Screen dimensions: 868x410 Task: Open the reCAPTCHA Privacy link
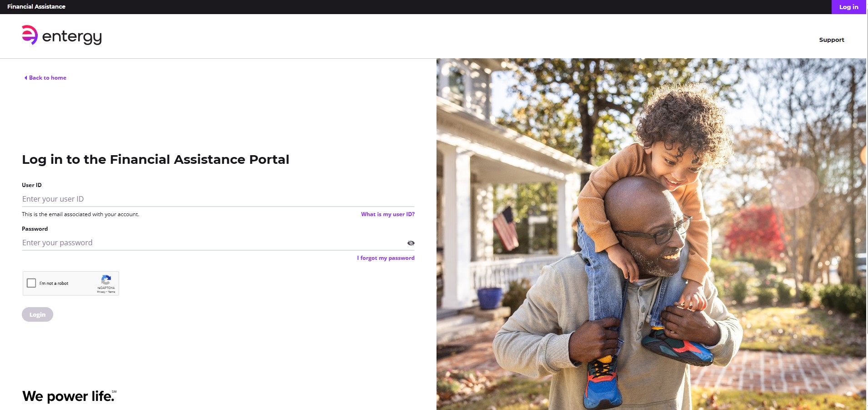pyautogui.click(x=100, y=292)
